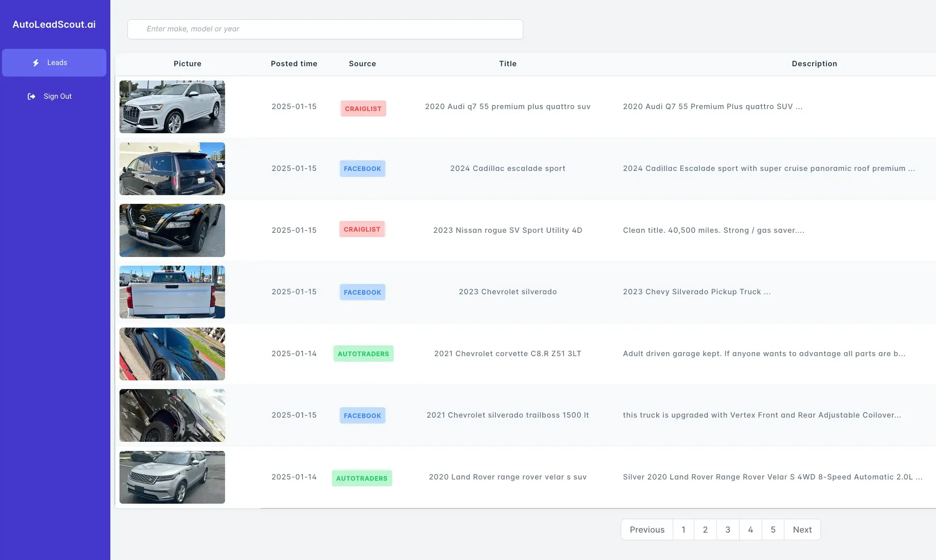
Task: Click the Sign Out arrow icon
Action: tap(31, 96)
